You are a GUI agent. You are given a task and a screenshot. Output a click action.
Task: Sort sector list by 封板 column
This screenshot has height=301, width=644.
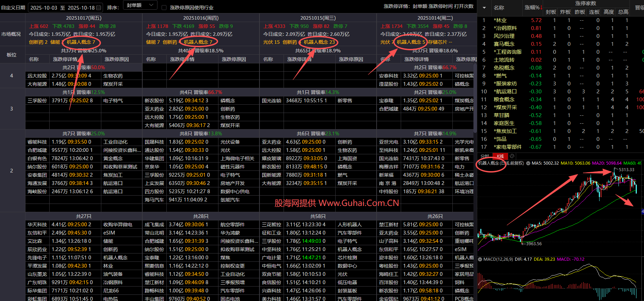coord(551,12)
